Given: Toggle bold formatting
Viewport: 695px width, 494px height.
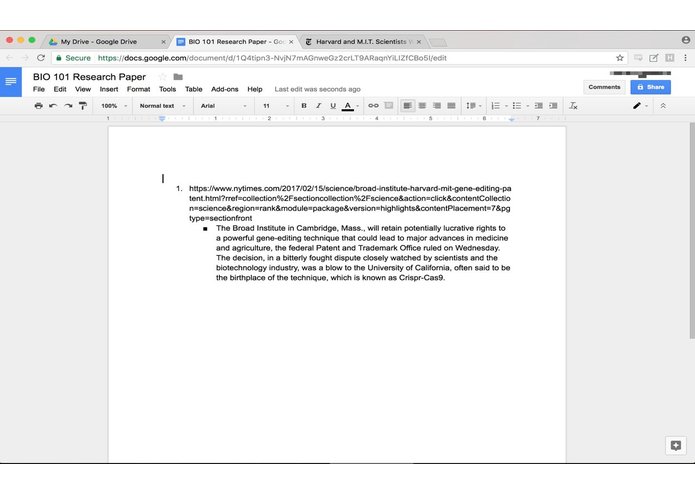Looking at the screenshot, I should pyautogui.click(x=304, y=106).
